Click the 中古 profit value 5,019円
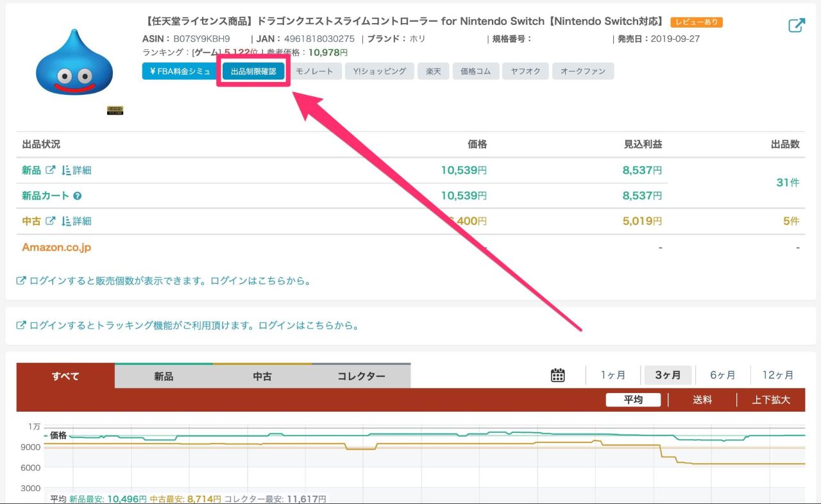Image resolution: width=821 pixels, height=504 pixels. pyautogui.click(x=642, y=221)
